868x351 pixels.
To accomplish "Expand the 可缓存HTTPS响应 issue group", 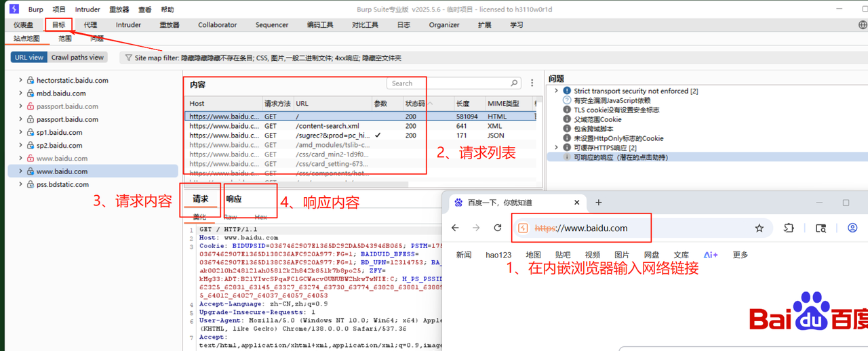I will pyautogui.click(x=557, y=148).
